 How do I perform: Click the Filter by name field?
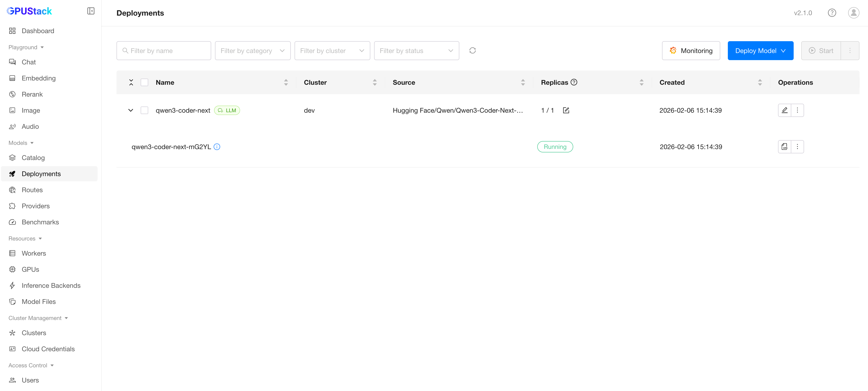[x=164, y=51]
